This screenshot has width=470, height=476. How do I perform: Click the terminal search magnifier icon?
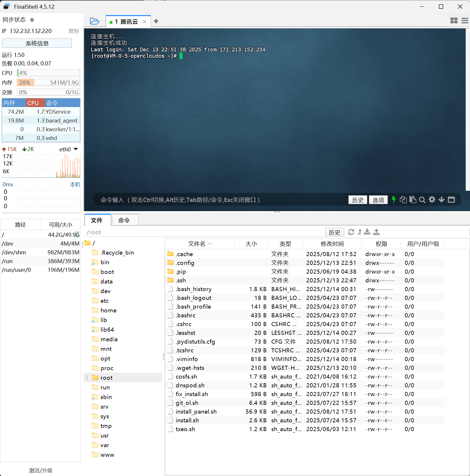tap(422, 200)
